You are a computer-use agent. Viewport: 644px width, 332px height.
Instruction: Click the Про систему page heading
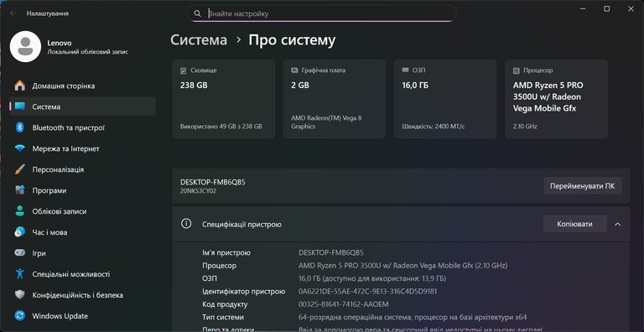click(292, 40)
